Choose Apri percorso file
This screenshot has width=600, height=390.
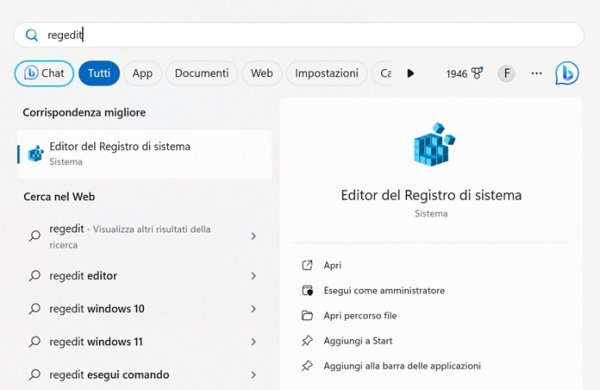(360, 316)
